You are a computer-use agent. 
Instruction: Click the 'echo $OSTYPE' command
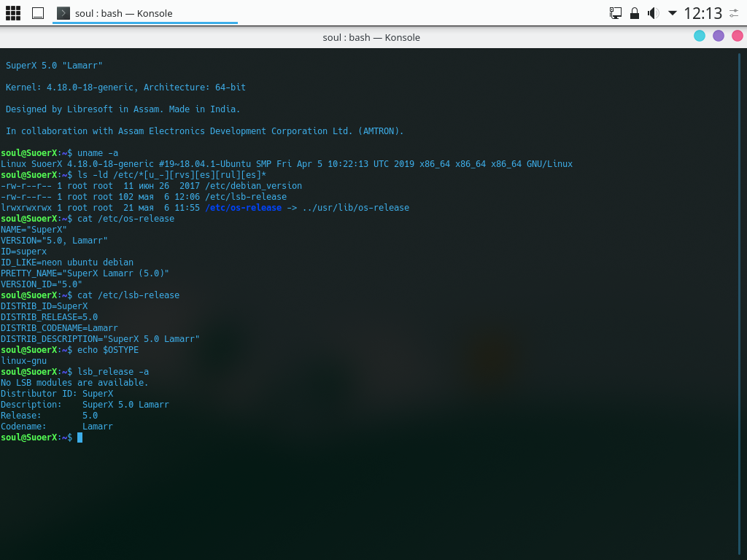108,350
